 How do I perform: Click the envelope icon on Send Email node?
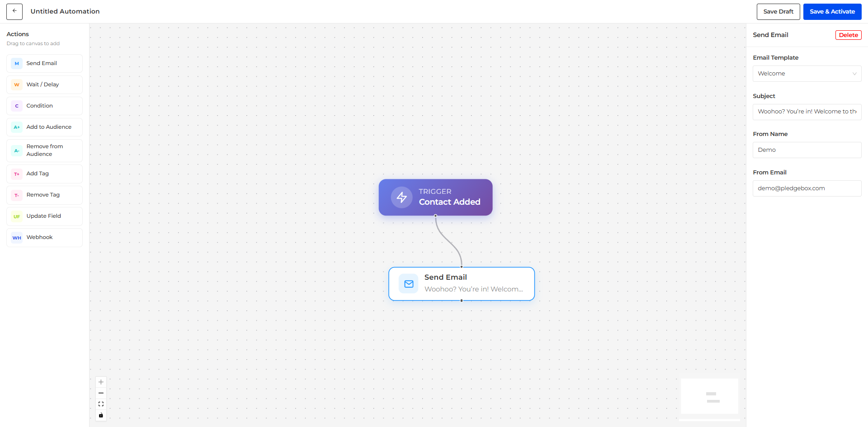[409, 284]
